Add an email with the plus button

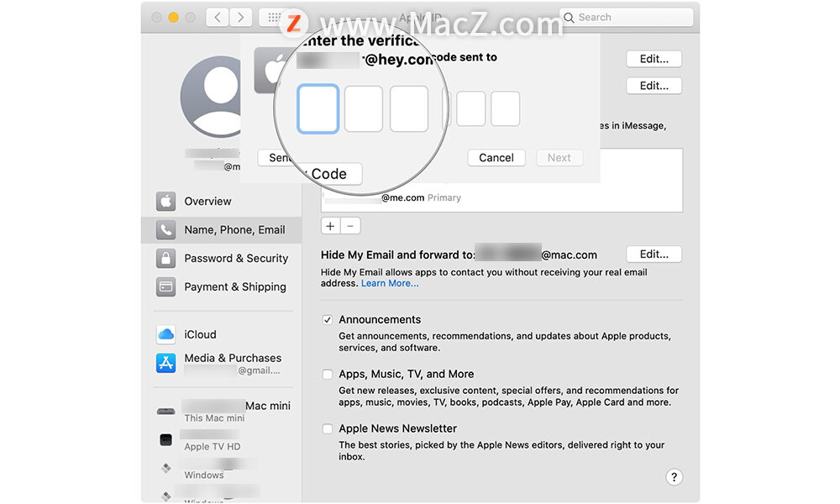[330, 226]
